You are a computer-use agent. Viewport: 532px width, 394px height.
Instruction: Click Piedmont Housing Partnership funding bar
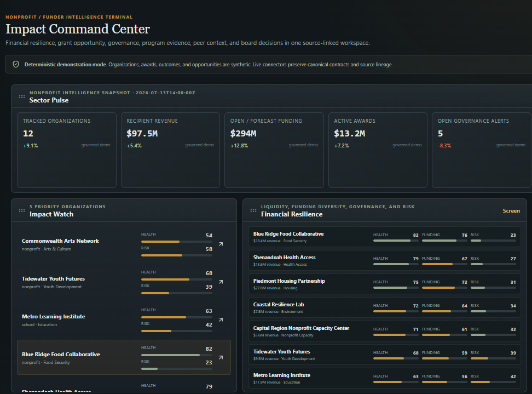(x=444, y=288)
